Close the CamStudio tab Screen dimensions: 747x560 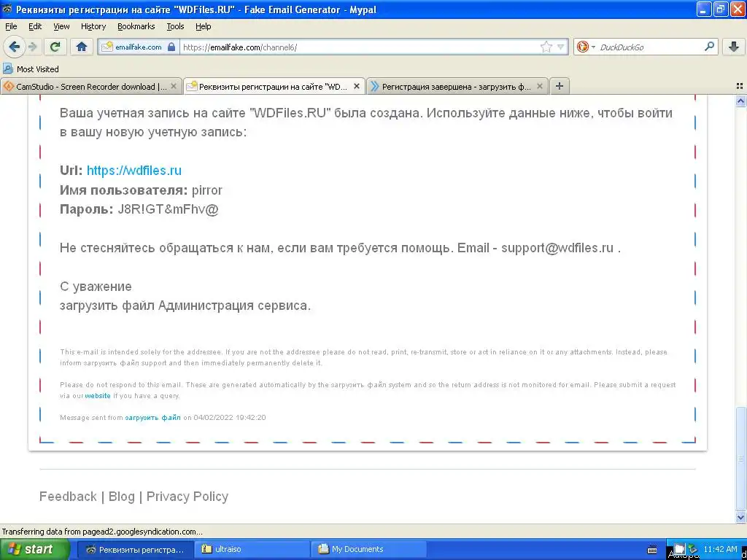[x=174, y=86]
